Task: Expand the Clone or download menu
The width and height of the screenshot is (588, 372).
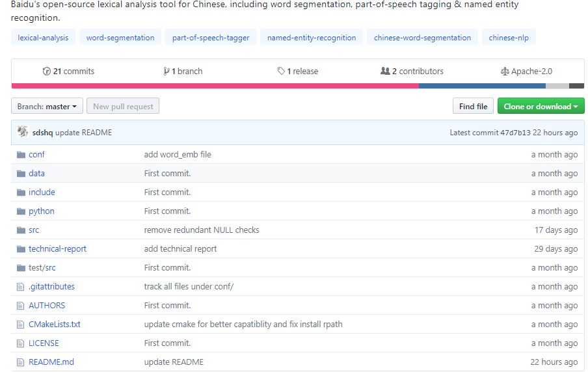Action: point(541,106)
